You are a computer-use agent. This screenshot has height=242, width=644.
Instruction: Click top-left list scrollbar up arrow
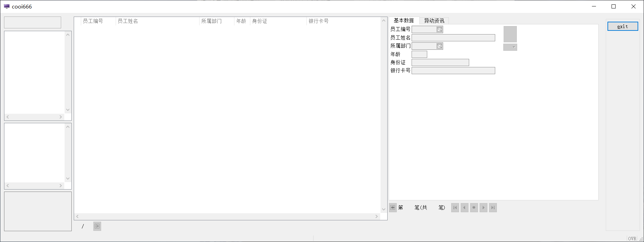(x=68, y=35)
